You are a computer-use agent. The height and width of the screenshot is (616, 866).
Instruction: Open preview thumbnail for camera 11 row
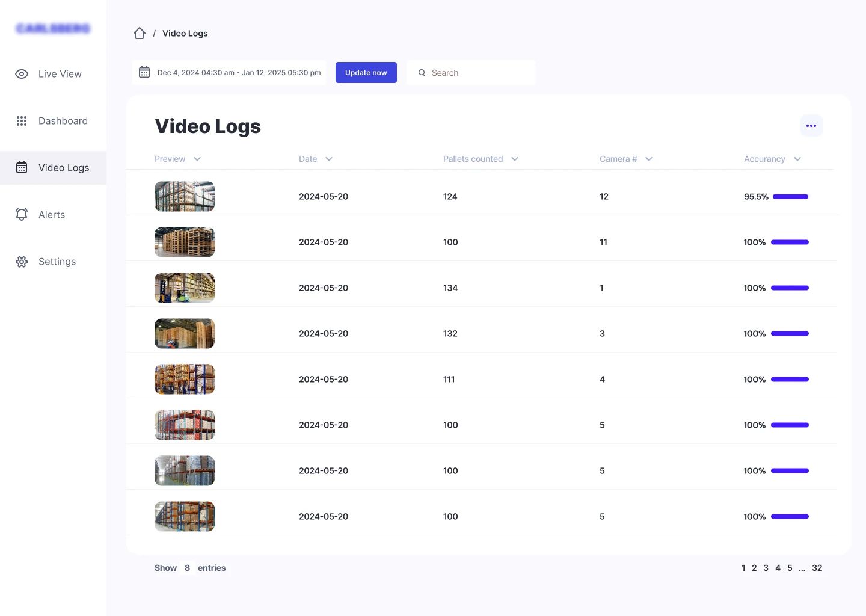[185, 242]
